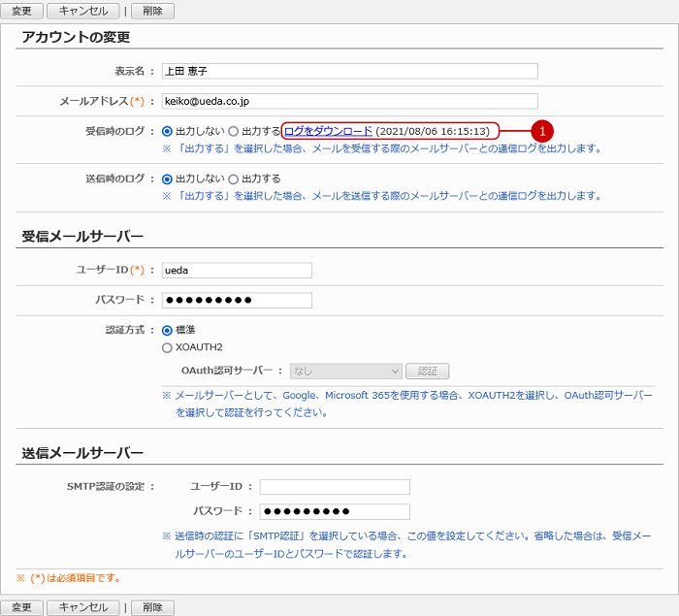Select 出力しない for 送信時のログ

(x=168, y=179)
